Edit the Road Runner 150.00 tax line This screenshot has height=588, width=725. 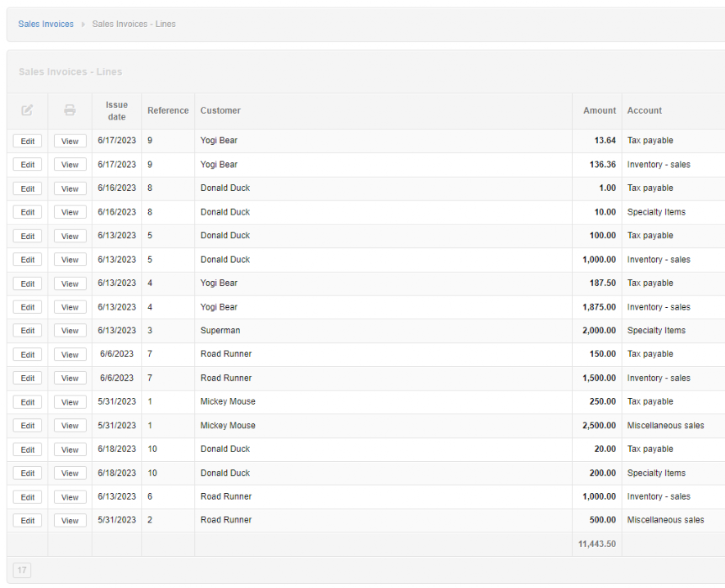tap(27, 355)
